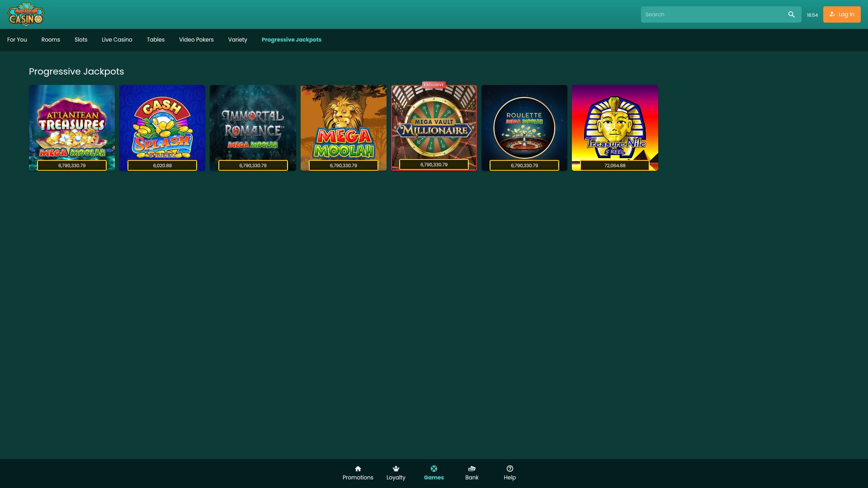
Task: Open the Live Casino category
Action: [x=117, y=40]
